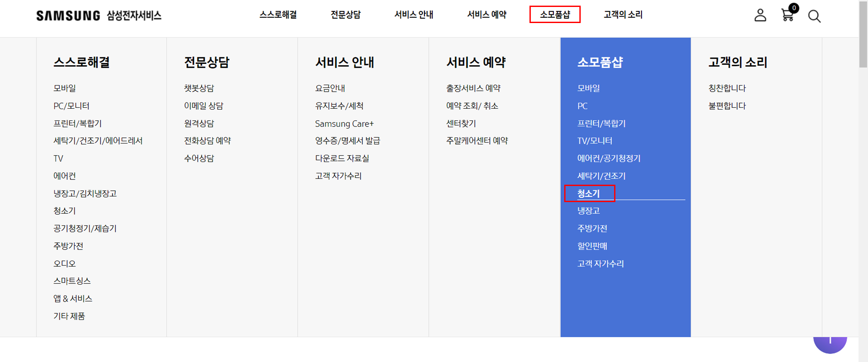The image size is (868, 362).
Task: Open the user account icon
Action: click(x=760, y=15)
